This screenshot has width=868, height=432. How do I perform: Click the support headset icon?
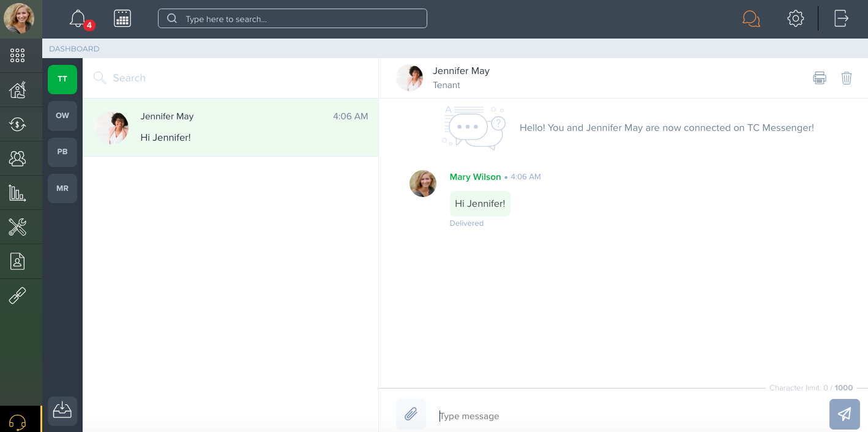point(18,422)
